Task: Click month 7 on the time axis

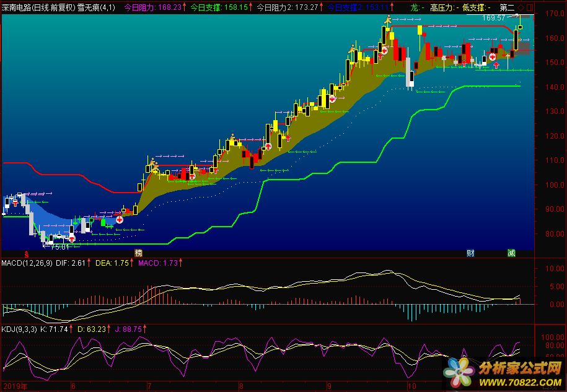Action: [149, 386]
